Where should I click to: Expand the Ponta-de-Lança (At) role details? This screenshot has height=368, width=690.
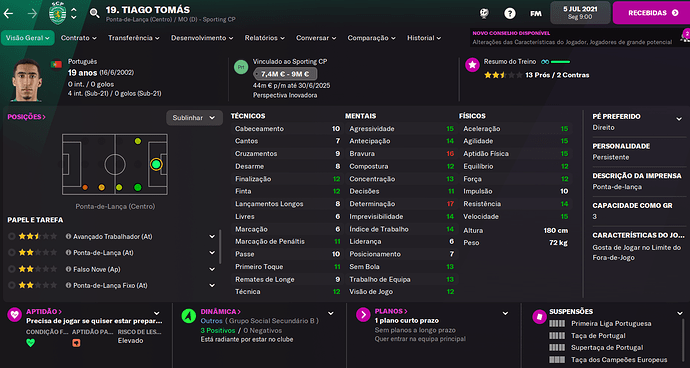tap(212, 253)
